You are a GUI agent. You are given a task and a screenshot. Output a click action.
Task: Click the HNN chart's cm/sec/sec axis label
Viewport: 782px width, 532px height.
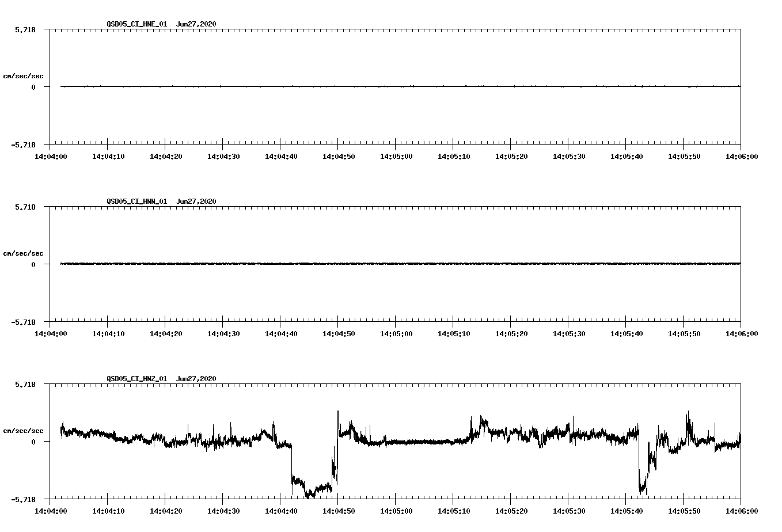point(23,253)
